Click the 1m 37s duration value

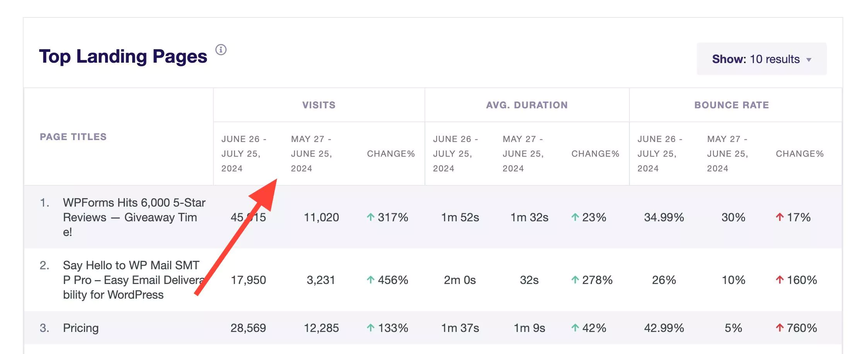460,328
